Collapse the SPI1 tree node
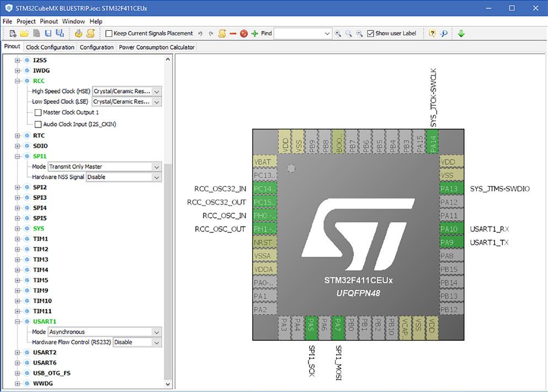The image size is (548, 392). (x=17, y=157)
